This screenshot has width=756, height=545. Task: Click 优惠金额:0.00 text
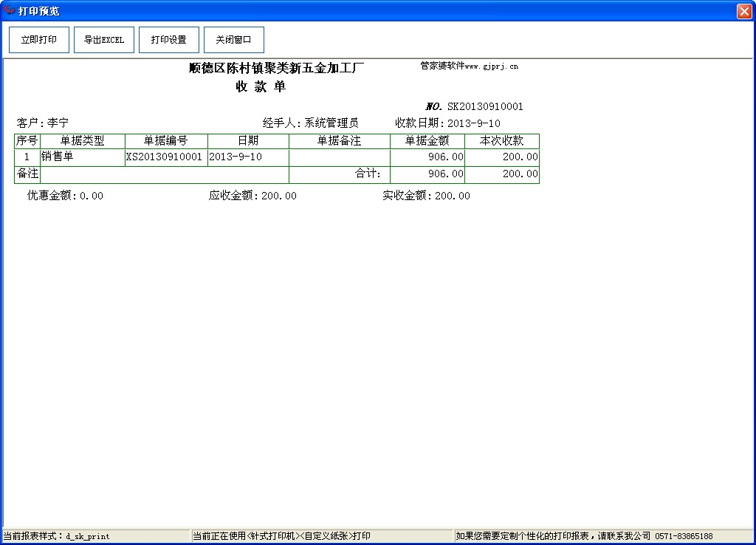coord(65,196)
